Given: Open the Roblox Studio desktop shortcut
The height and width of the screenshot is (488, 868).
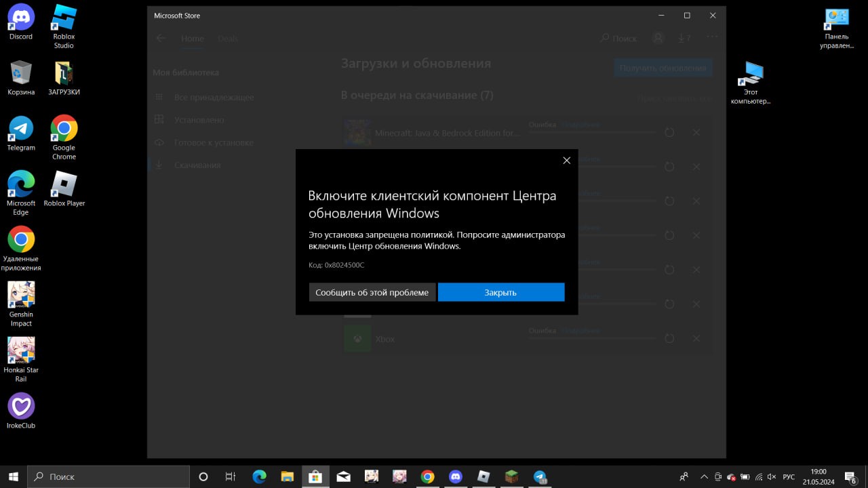Looking at the screenshot, I should point(64,26).
